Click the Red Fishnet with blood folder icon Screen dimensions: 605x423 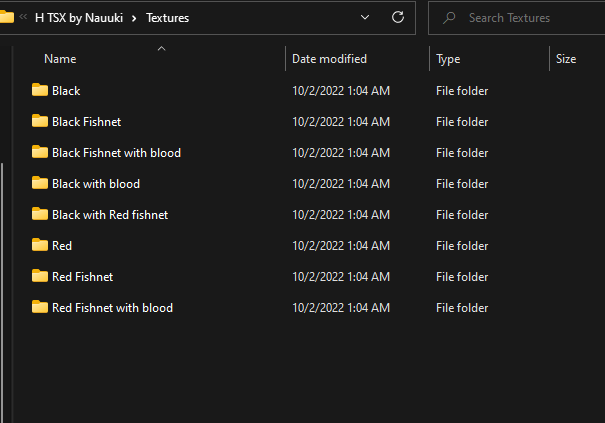click(40, 307)
